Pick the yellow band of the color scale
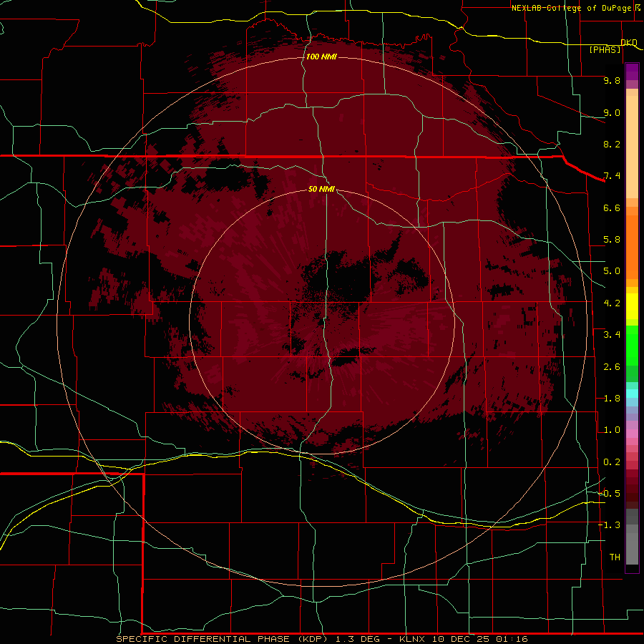Image resolution: width=644 pixels, height=644 pixels. tap(632, 306)
